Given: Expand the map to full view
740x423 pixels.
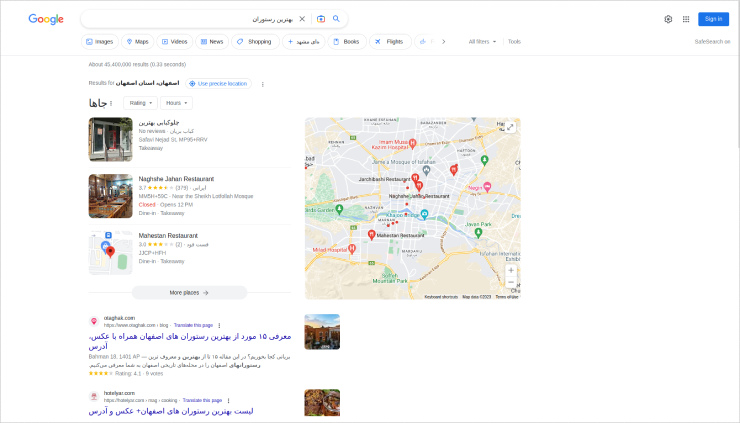Looking at the screenshot, I should (x=510, y=127).
